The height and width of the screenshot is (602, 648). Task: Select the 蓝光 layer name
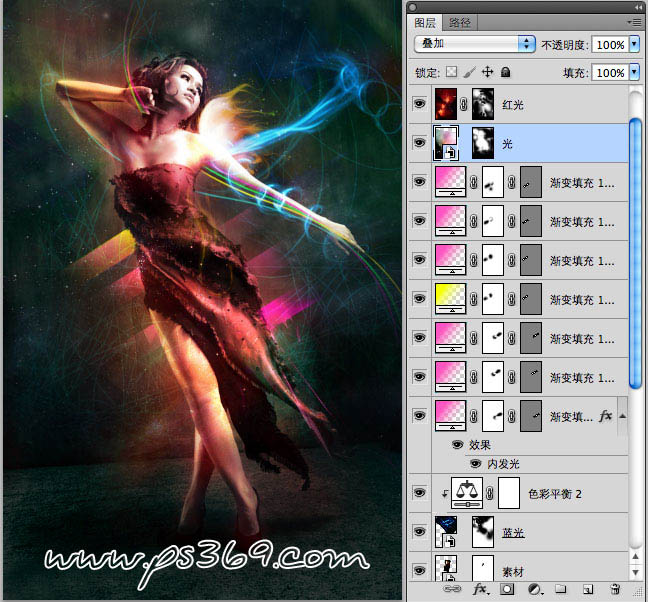pyautogui.click(x=513, y=533)
